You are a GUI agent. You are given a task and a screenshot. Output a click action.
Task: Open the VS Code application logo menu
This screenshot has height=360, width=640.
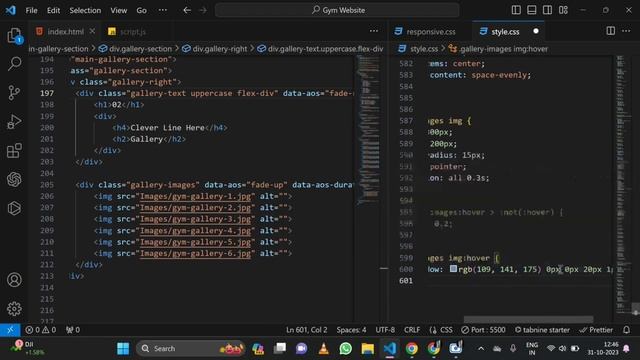tap(11, 10)
